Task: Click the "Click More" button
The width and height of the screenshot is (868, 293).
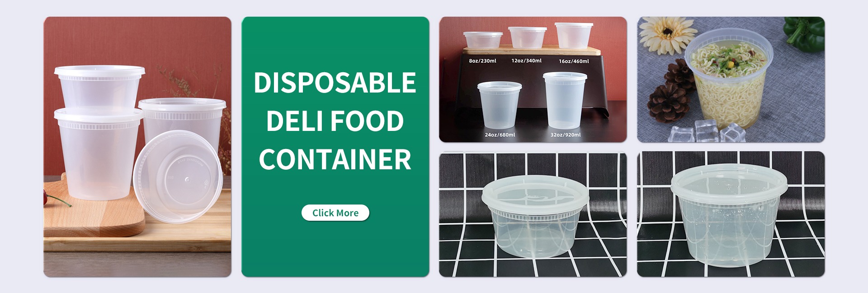Action: tap(335, 213)
